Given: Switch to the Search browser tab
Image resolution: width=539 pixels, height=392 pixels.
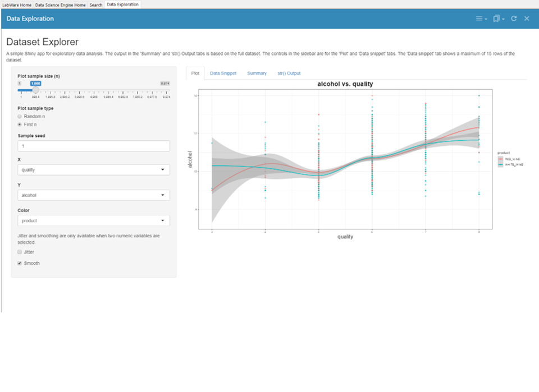Looking at the screenshot, I should click(x=95, y=3).
